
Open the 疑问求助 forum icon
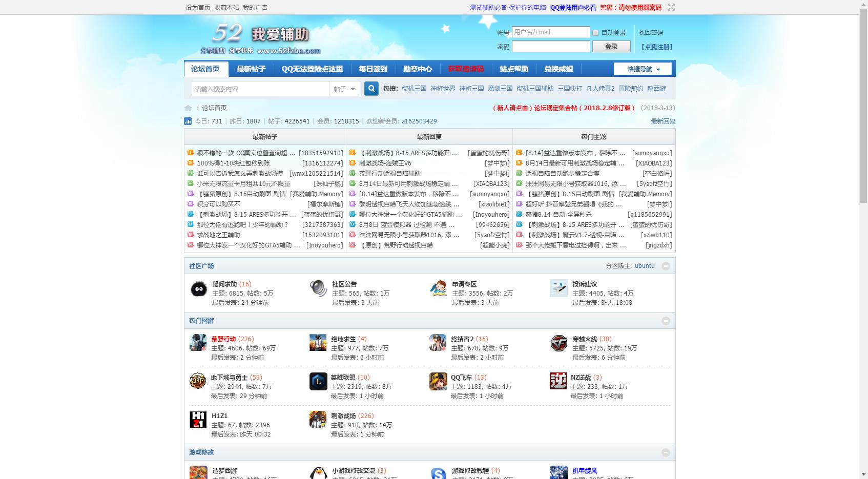point(199,289)
